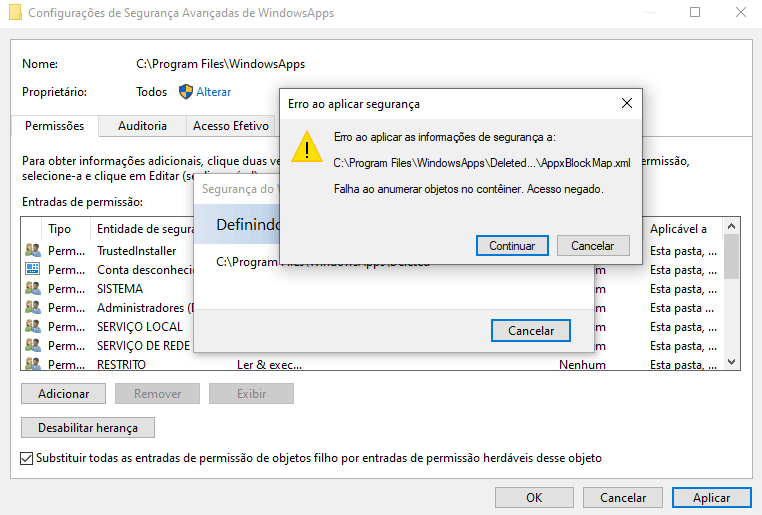The width and height of the screenshot is (762, 515).
Task: Click the permission list scrollbar thumb
Action: point(731,257)
